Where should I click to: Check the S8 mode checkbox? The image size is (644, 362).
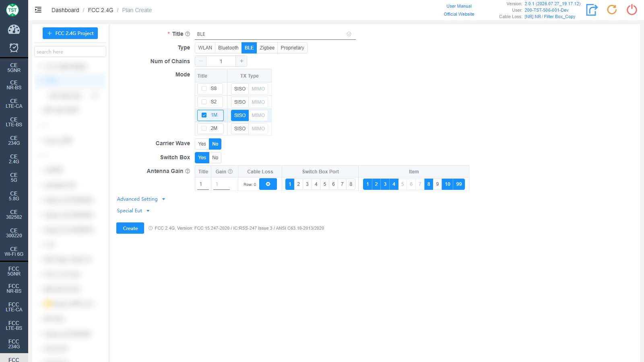click(204, 88)
